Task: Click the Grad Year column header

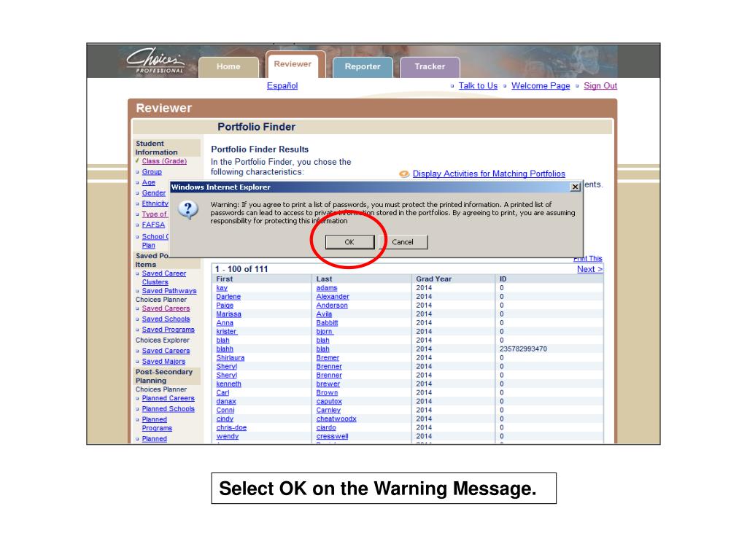Action: [434, 279]
